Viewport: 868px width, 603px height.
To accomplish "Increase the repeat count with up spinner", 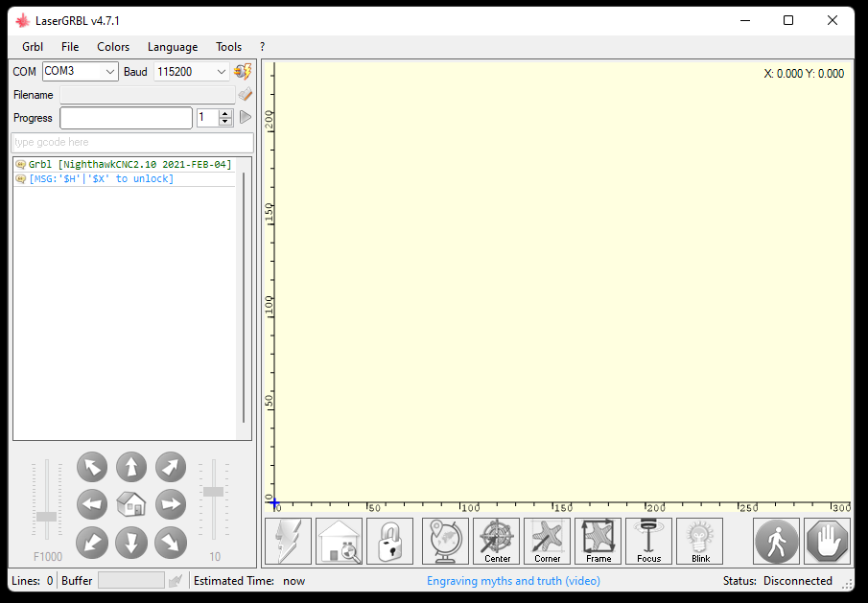I will point(224,113).
